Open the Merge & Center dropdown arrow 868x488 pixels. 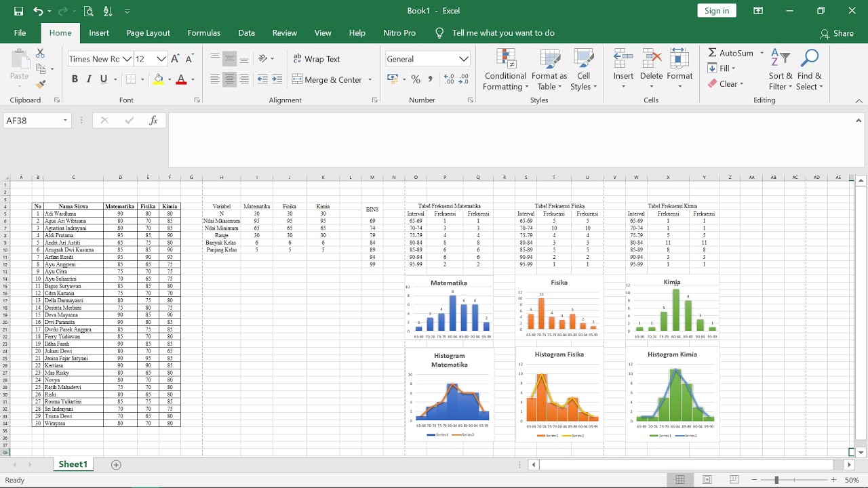[370, 79]
